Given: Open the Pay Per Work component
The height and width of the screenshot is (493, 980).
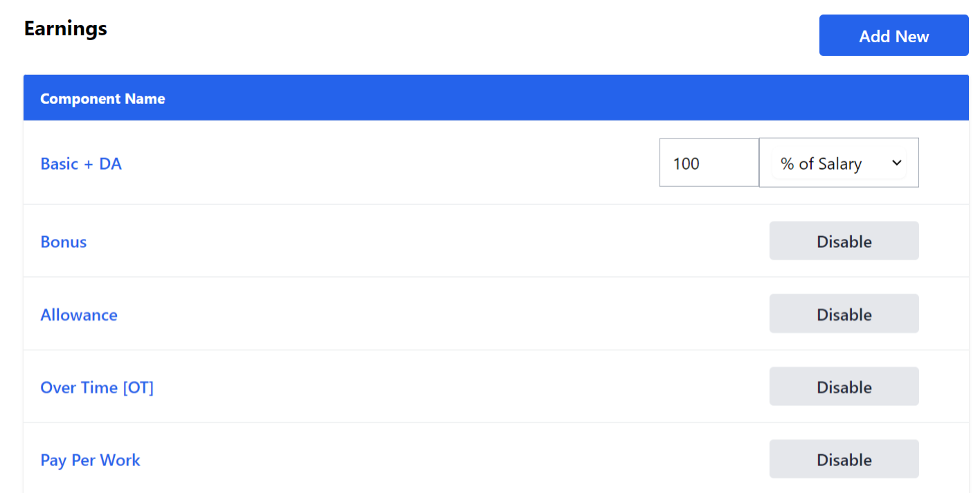Looking at the screenshot, I should pyautogui.click(x=90, y=460).
